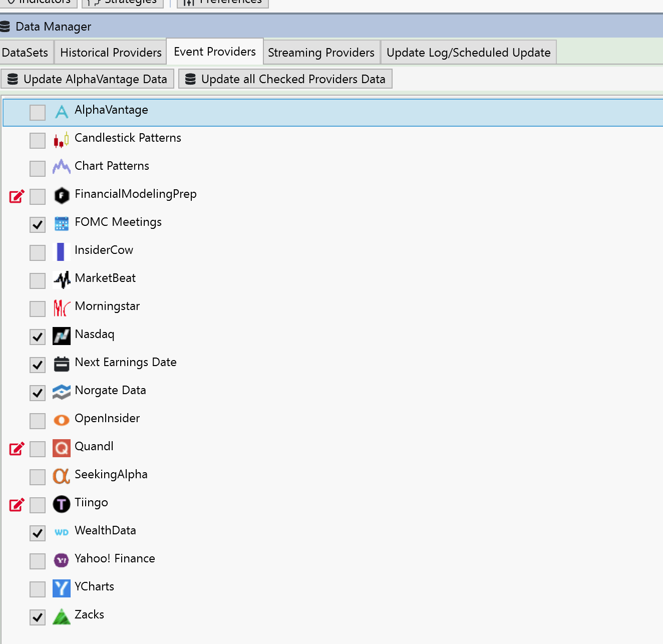Click the red edit icon next to Quandl
The width and height of the screenshot is (663, 644).
(17, 449)
